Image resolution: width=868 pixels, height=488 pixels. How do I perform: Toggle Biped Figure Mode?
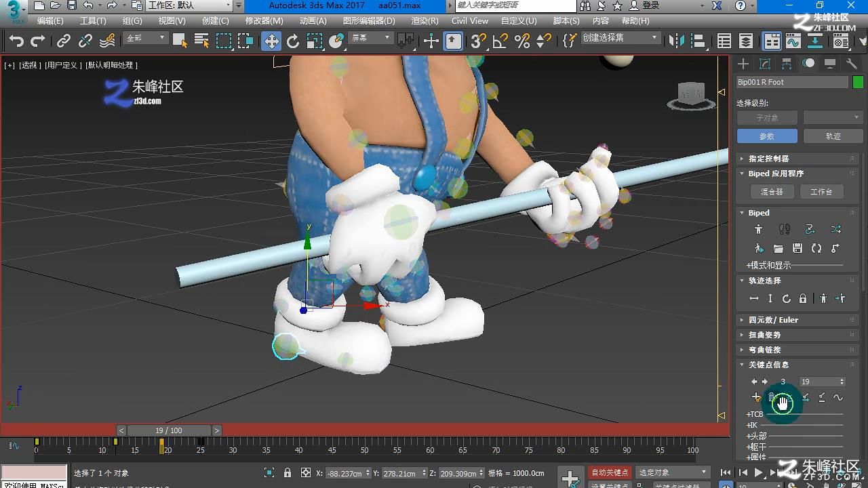[759, 230]
